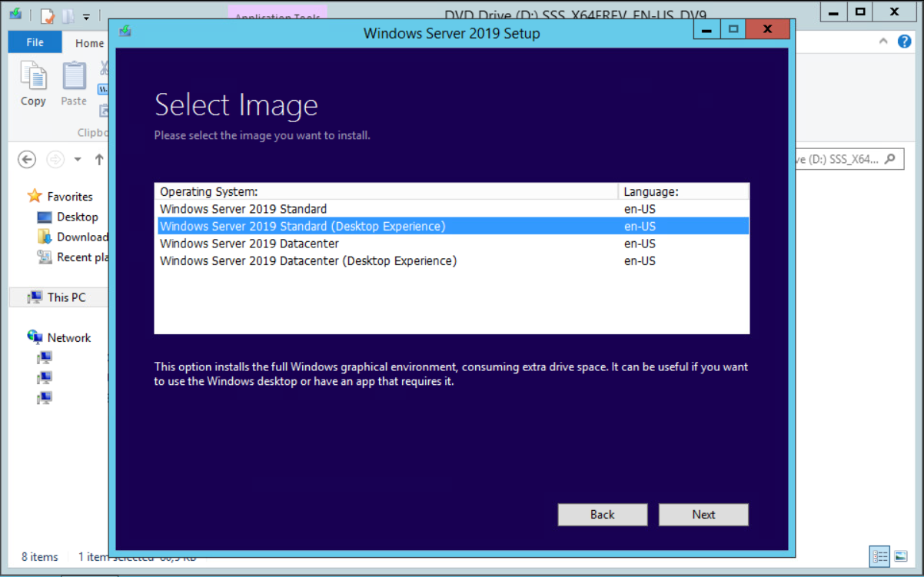Close the Windows Server 2019 Setup dialog
Screen dimensions: 924x577
point(768,29)
